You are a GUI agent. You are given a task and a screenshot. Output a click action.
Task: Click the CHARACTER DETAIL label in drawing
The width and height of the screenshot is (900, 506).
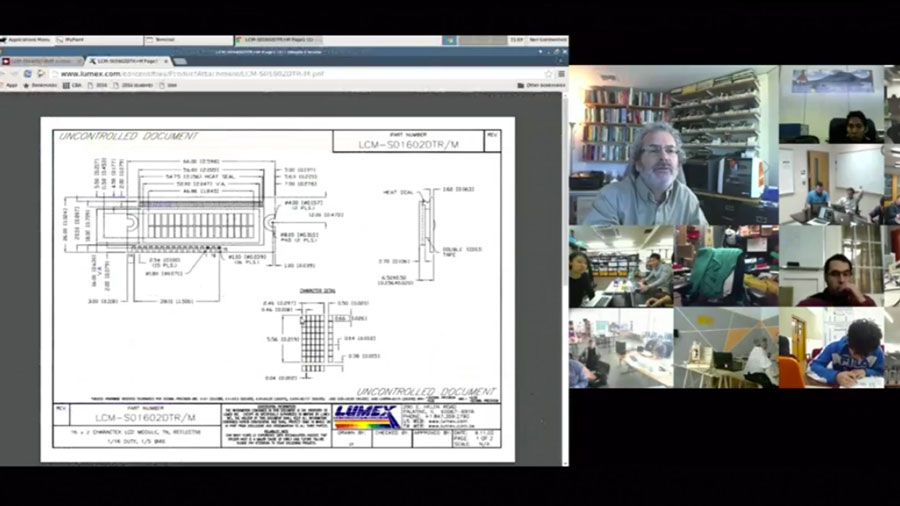click(x=317, y=291)
